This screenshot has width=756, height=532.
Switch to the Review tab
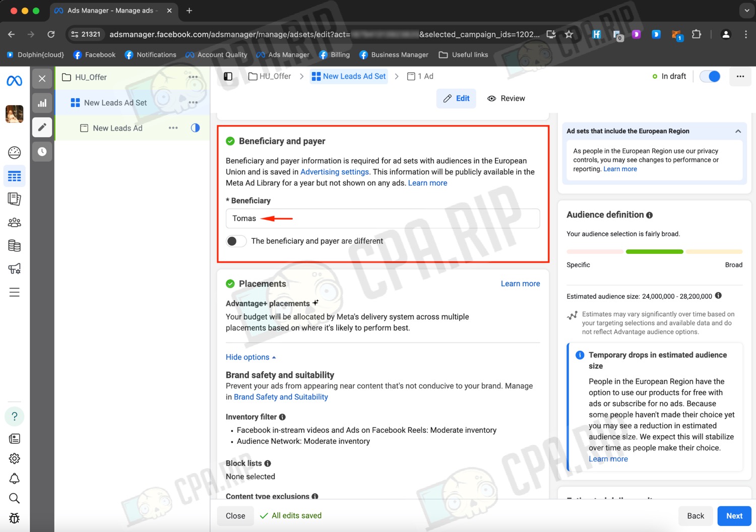point(506,98)
